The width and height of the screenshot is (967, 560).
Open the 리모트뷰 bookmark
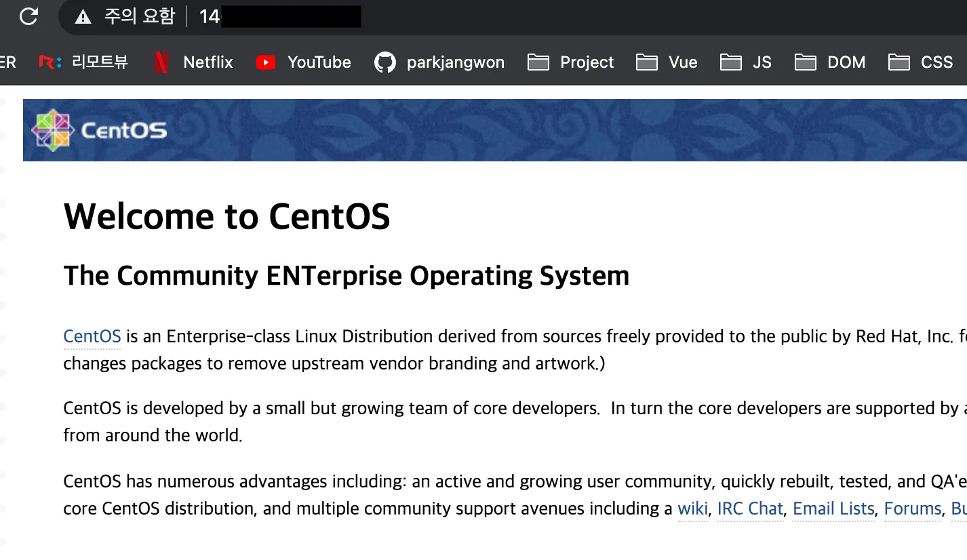(83, 62)
